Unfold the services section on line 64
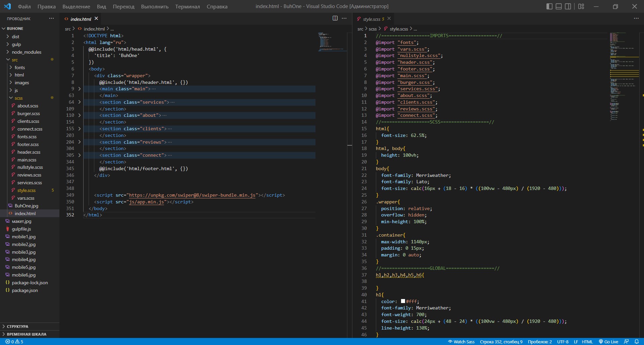The height and width of the screenshot is (345, 644). pos(80,102)
